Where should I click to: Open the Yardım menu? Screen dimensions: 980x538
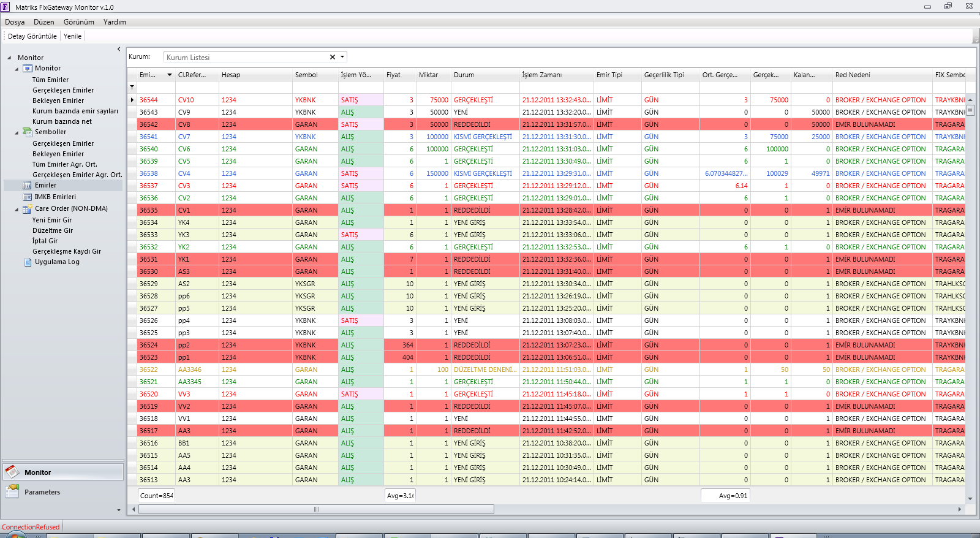click(115, 22)
